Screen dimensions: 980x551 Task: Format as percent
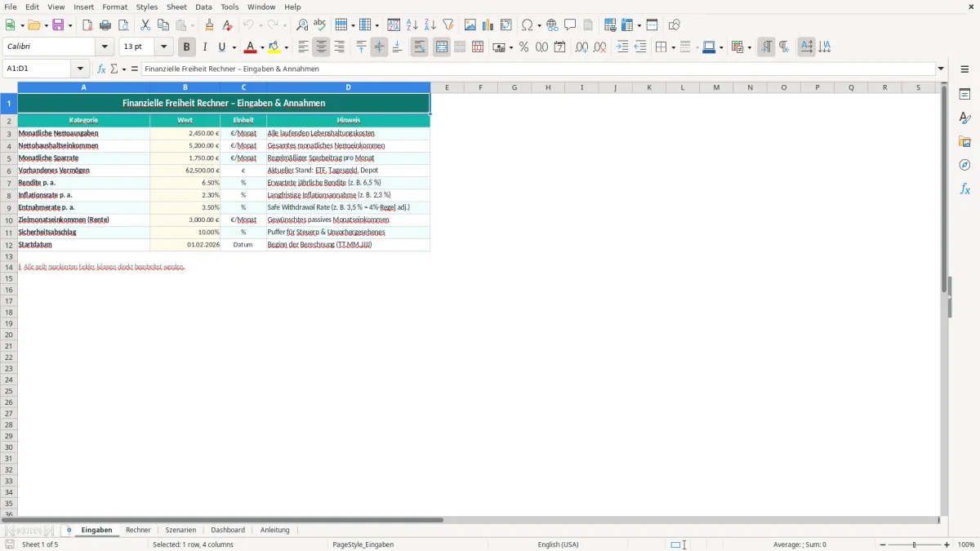tap(523, 47)
